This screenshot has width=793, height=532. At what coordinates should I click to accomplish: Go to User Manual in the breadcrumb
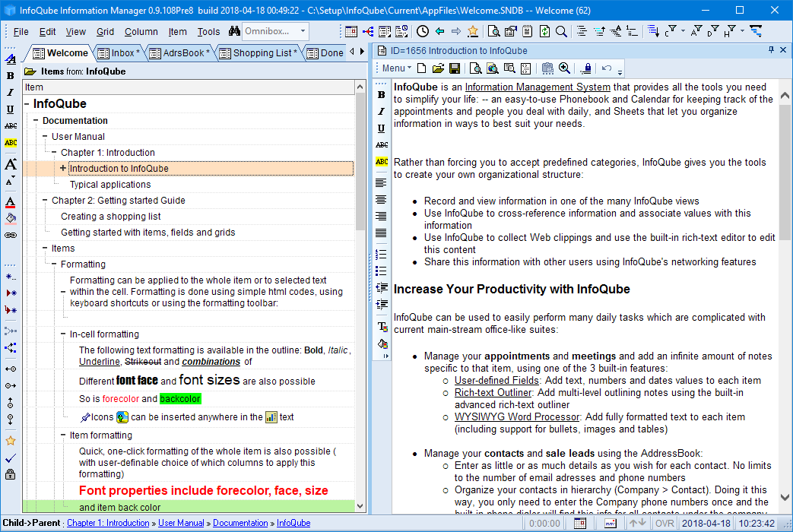pos(181,523)
